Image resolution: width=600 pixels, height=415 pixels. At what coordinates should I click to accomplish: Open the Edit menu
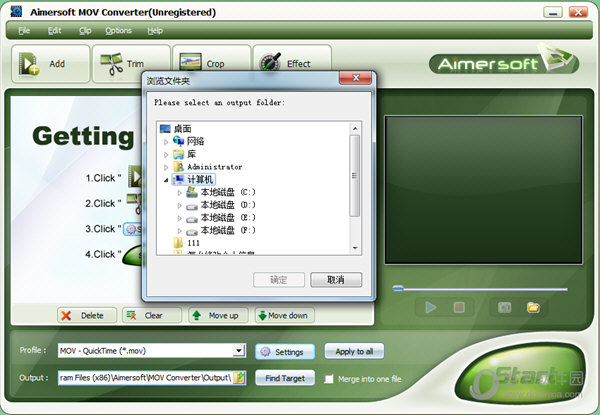[x=54, y=31]
